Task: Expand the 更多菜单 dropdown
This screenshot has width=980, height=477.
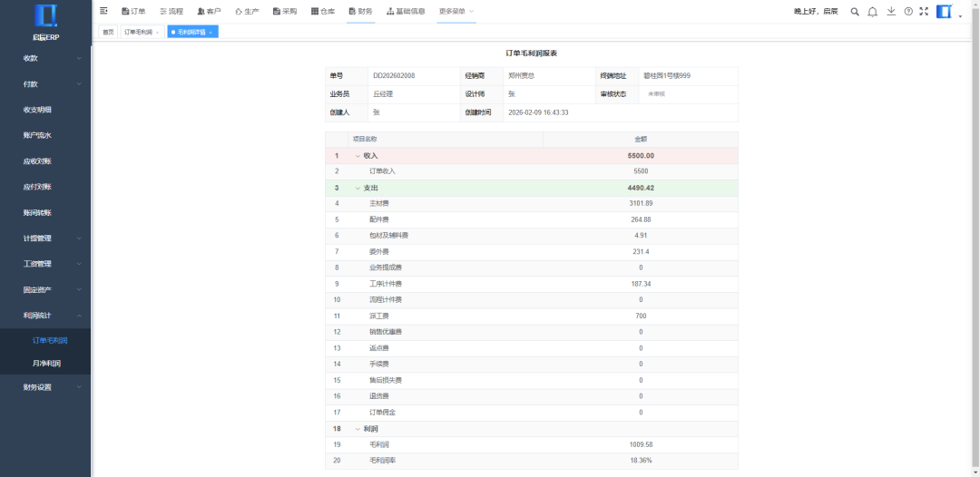Action: coord(456,11)
